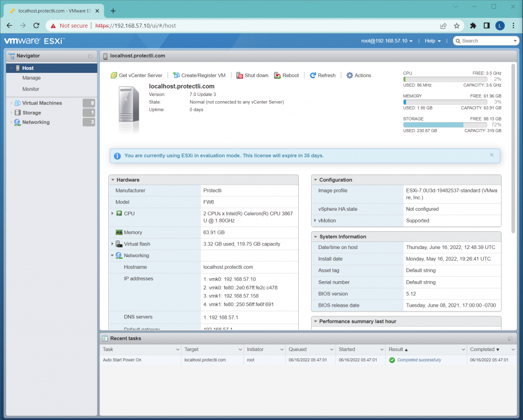Collapse the Hardware panel
Screen dimensions: 523x420
(113, 180)
